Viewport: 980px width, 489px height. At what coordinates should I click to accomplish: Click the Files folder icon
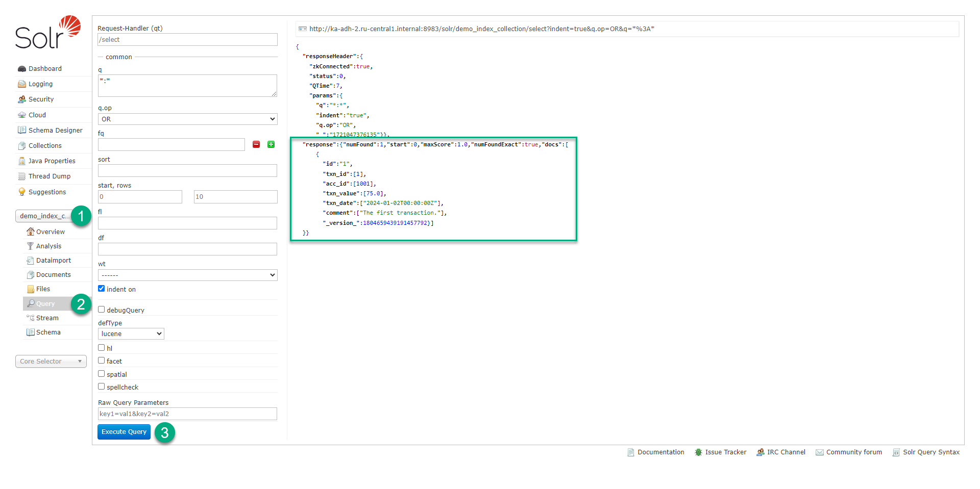31,289
